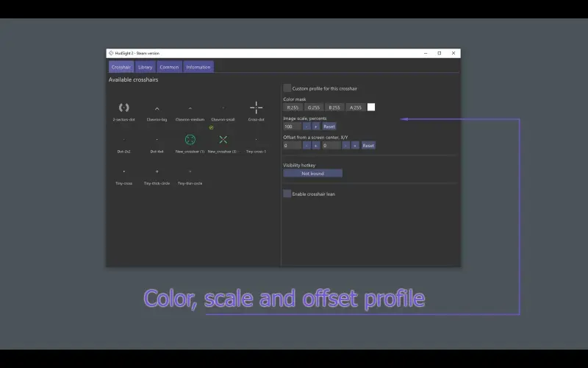Open the white color mask swatch

click(371, 107)
